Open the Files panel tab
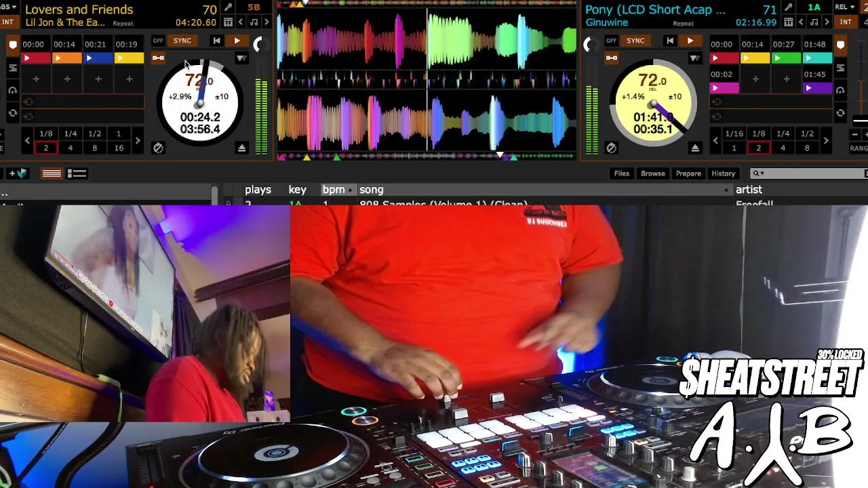This screenshot has height=488, width=868. 622,174
